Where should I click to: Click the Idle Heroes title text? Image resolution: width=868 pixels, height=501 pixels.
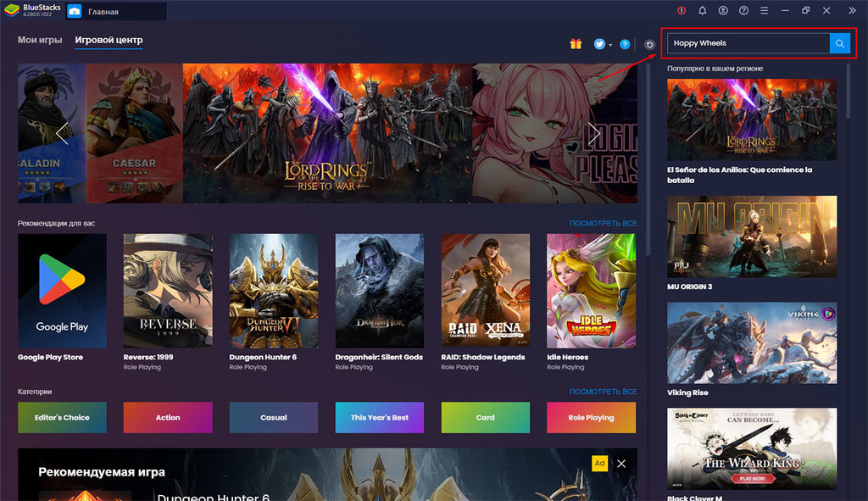(x=567, y=357)
